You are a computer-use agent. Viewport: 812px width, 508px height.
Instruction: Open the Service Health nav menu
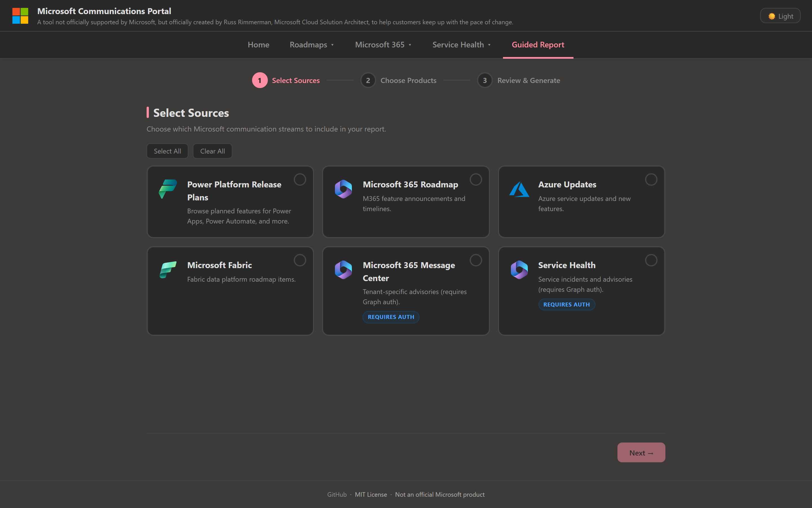coord(461,45)
